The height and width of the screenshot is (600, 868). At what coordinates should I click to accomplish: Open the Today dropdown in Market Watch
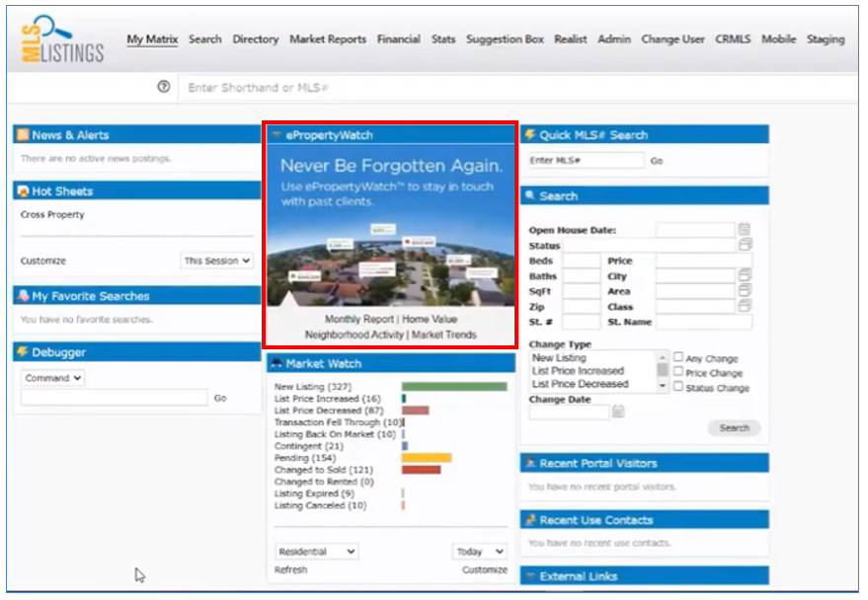pyautogui.click(x=479, y=552)
